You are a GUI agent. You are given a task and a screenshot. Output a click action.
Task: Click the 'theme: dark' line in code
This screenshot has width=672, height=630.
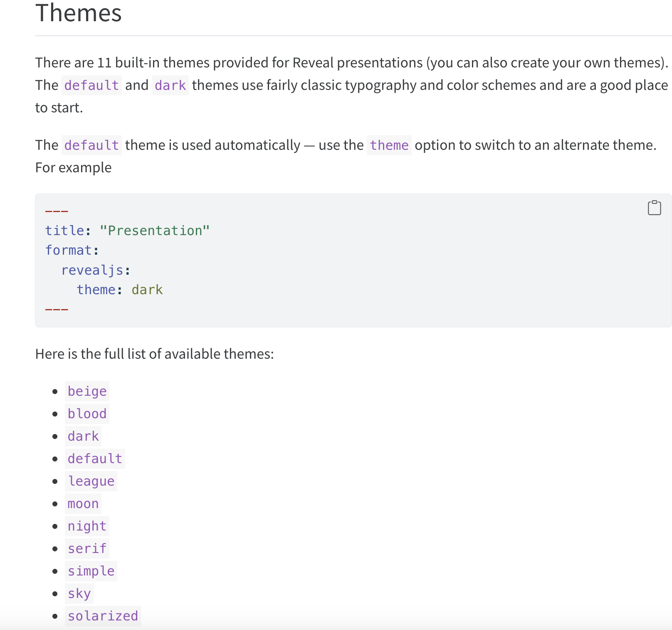point(120,290)
